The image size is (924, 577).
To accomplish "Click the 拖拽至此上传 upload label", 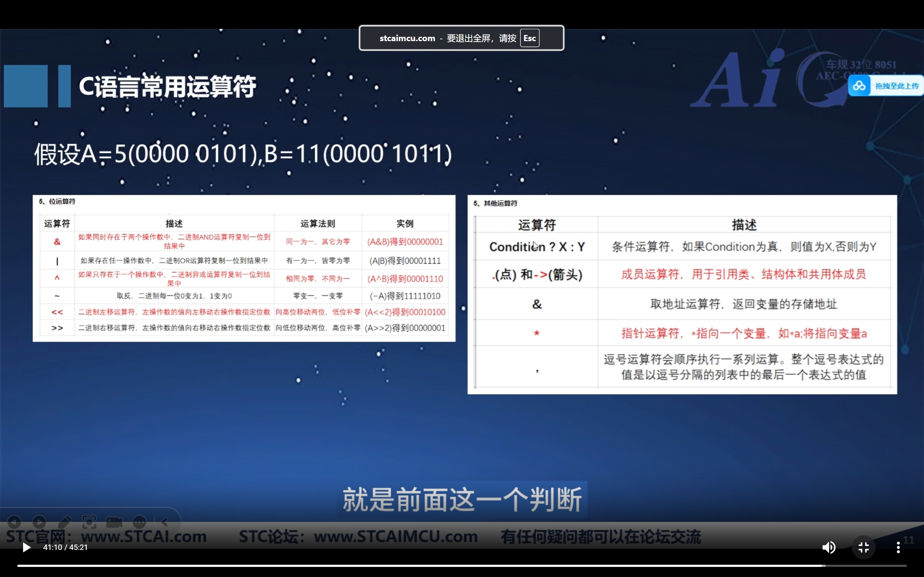I will point(897,86).
